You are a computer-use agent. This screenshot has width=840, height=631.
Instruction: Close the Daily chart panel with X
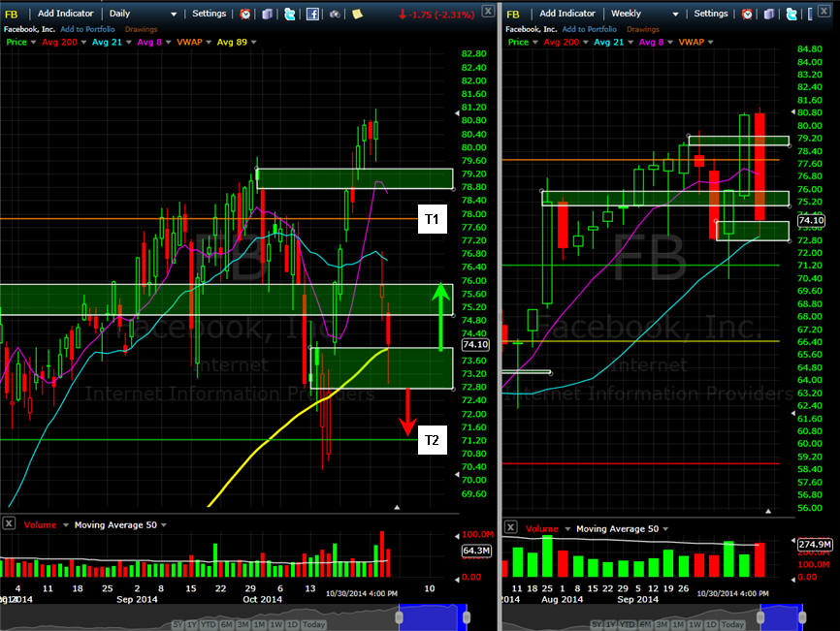[x=488, y=11]
